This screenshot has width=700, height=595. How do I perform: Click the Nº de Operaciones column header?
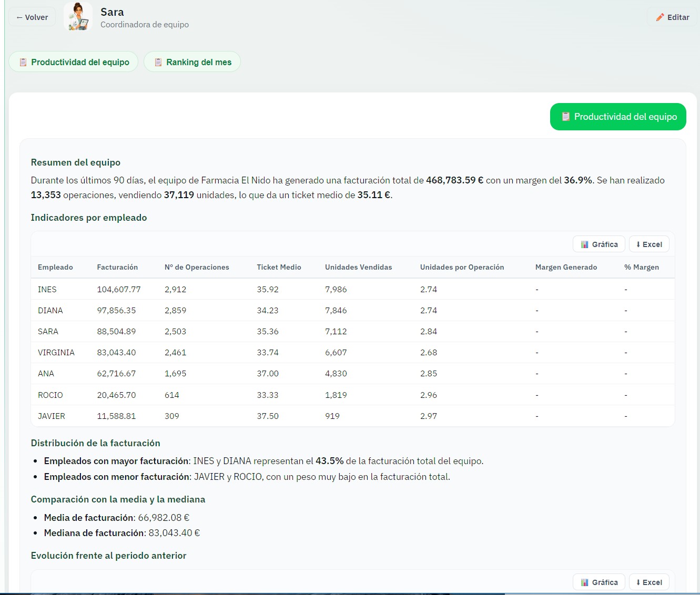pos(197,267)
